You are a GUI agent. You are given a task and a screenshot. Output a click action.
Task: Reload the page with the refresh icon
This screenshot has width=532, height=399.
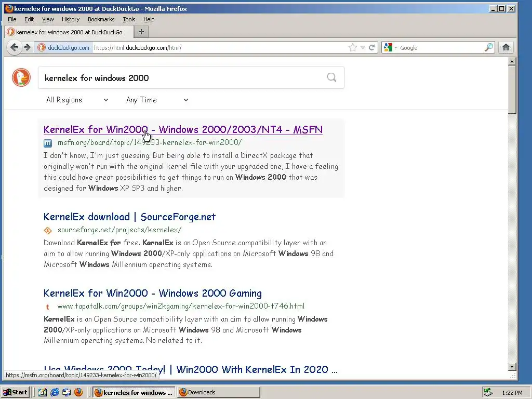[371, 47]
